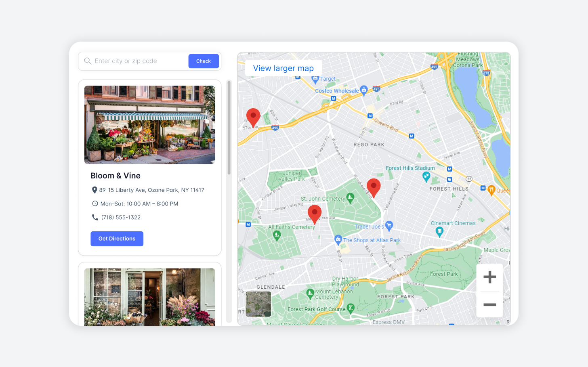This screenshot has width=588, height=367.
Task: Open the View larger map link
Action: (x=283, y=68)
